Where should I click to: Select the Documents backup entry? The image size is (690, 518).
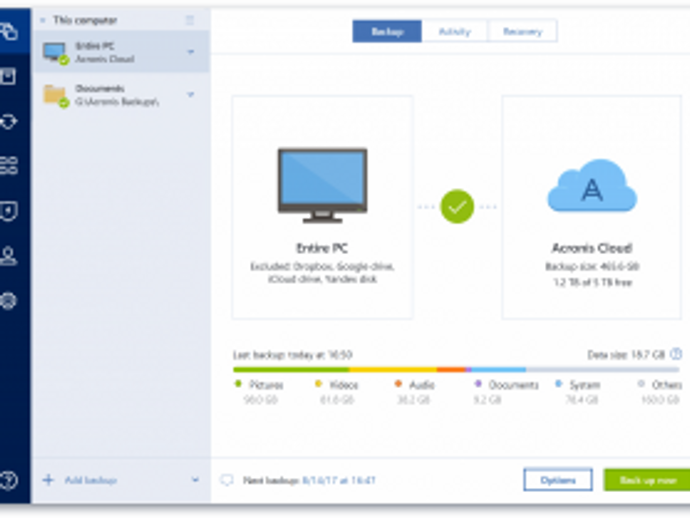point(122,95)
